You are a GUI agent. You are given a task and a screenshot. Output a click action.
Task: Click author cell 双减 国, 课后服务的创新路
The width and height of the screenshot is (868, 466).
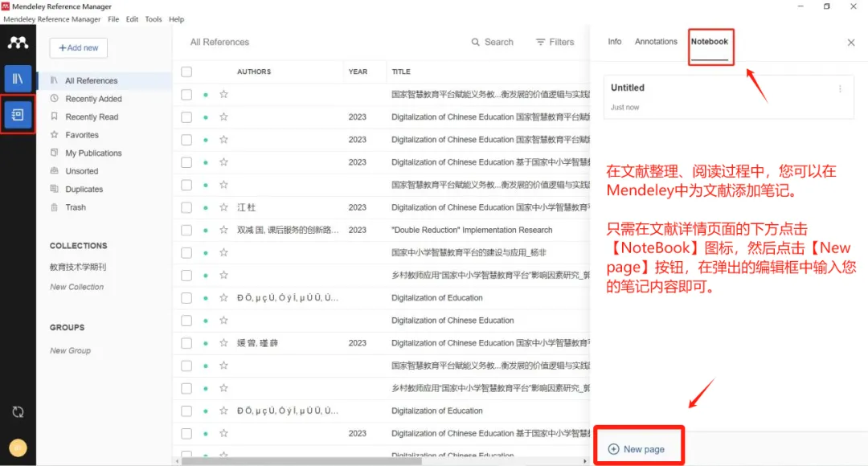(288, 231)
